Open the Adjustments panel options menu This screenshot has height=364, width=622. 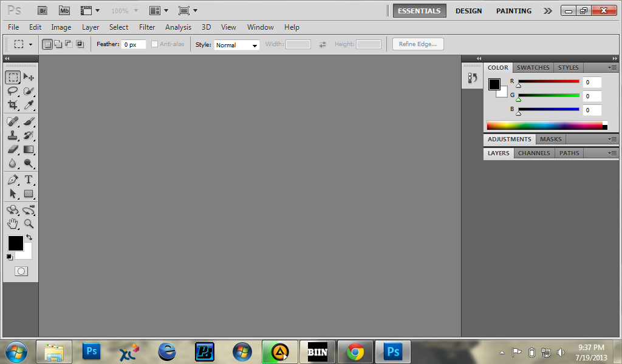tap(612, 139)
